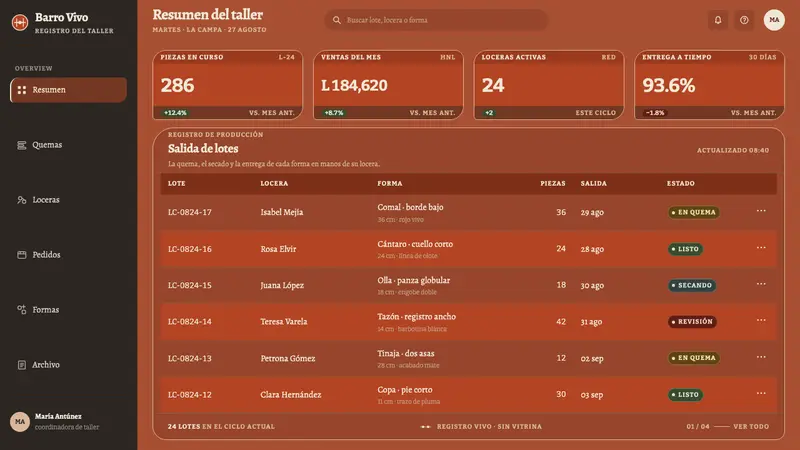
Task: Sort by LOCERA column header
Action: click(274, 183)
